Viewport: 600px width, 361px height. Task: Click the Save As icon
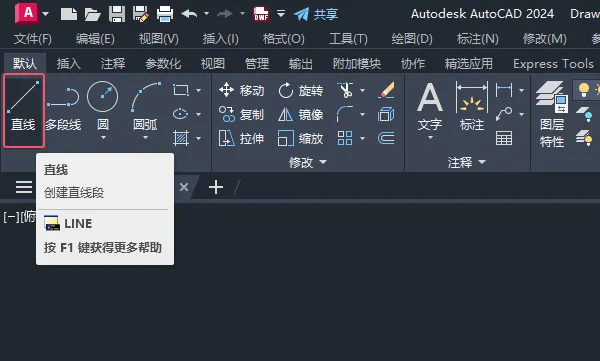(x=140, y=14)
